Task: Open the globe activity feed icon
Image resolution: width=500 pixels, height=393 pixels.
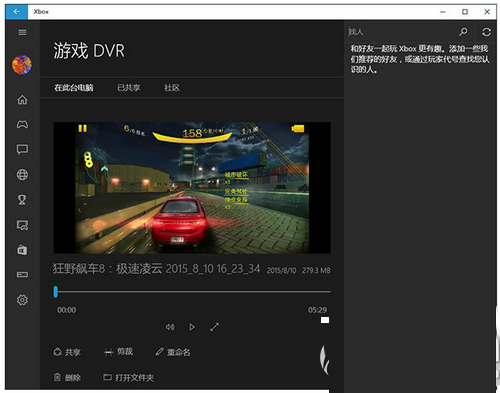Action: (22, 175)
